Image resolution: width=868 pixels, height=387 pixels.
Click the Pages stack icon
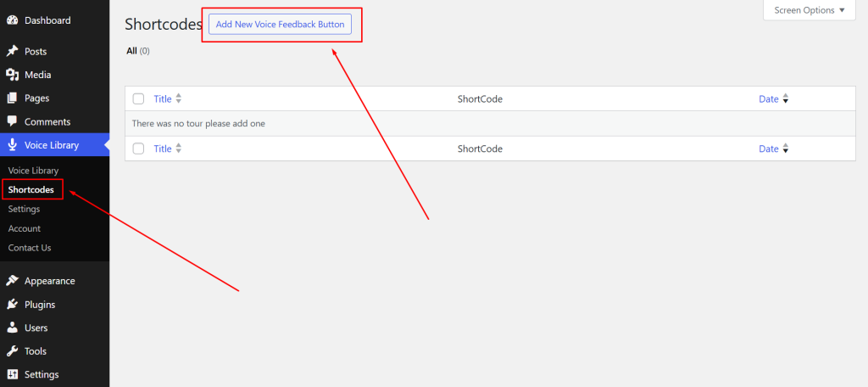click(x=12, y=98)
